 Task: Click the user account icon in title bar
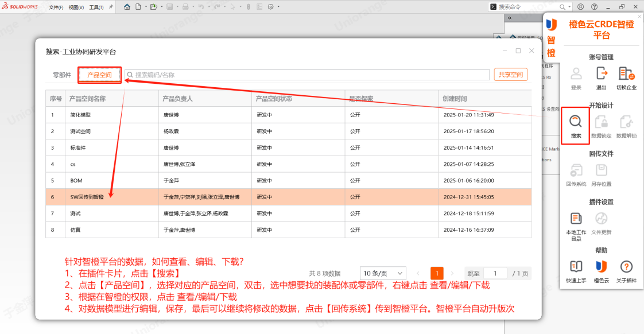[580, 6]
